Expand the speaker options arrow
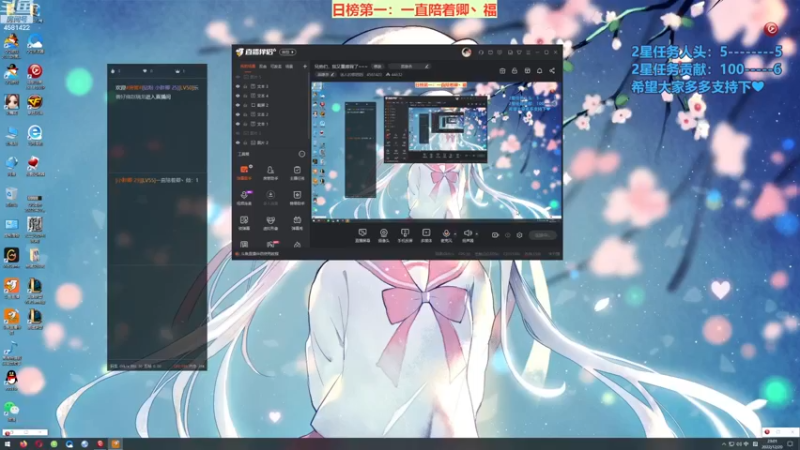Viewport: 800px width, 450px height. click(477, 234)
